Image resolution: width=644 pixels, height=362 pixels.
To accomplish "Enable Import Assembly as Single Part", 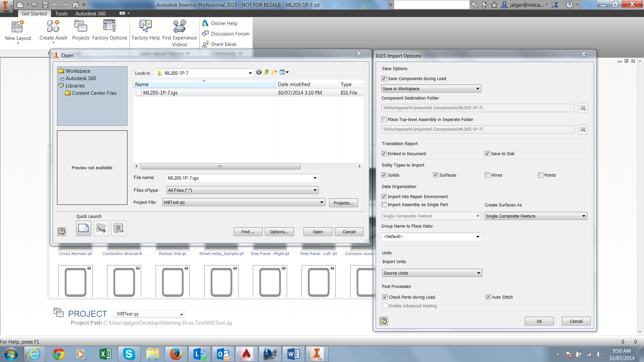I will coord(384,205).
